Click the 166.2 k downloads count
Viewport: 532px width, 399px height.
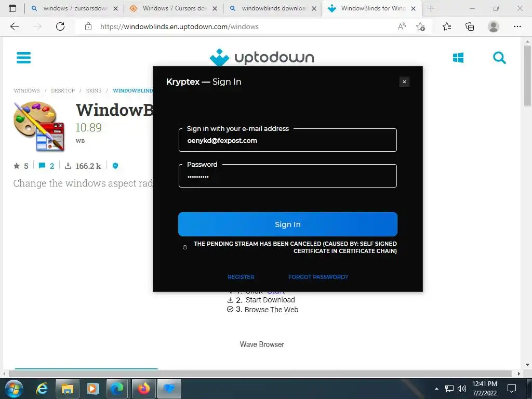tap(88, 166)
